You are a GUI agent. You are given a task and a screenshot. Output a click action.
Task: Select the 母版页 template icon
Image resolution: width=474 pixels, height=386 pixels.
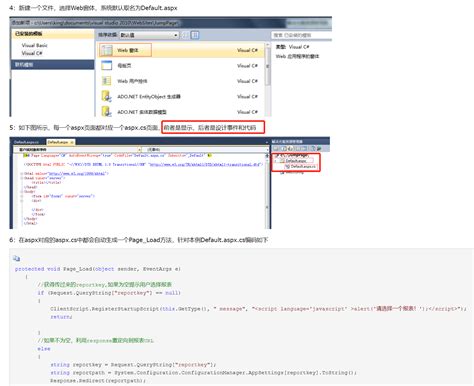[107, 65]
